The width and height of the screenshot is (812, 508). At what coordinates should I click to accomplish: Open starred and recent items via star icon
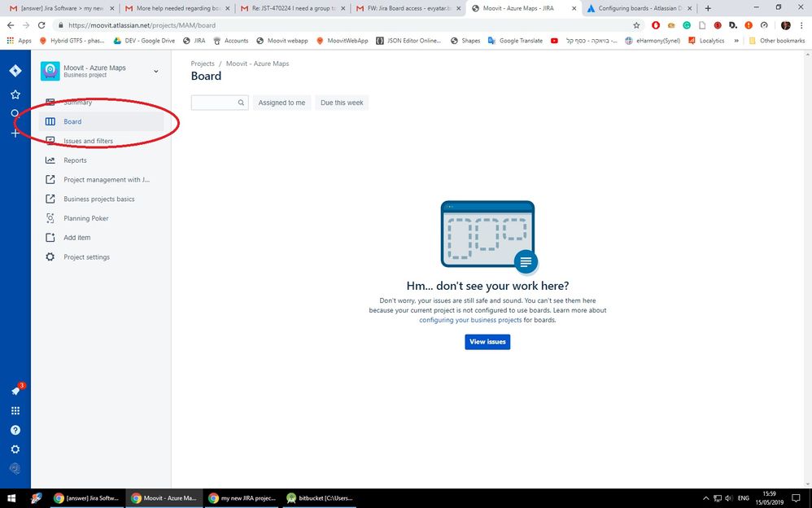tap(15, 94)
